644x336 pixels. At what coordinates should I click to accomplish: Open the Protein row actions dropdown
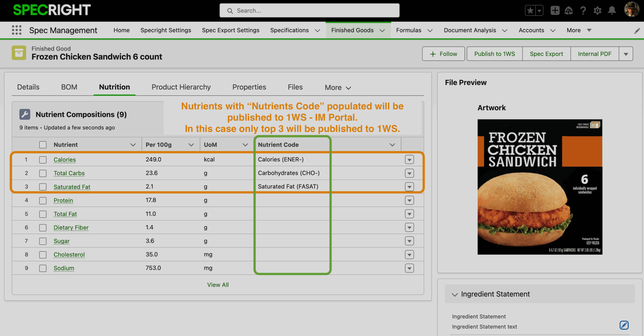click(x=409, y=200)
